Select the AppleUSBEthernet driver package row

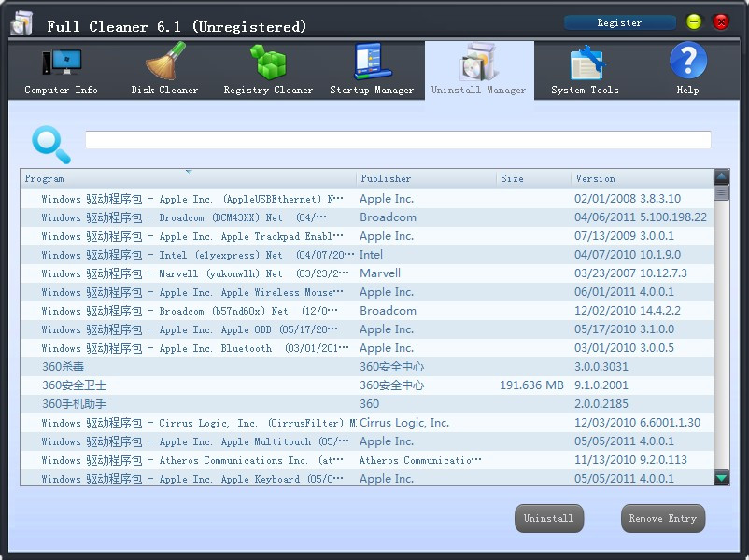(367, 199)
